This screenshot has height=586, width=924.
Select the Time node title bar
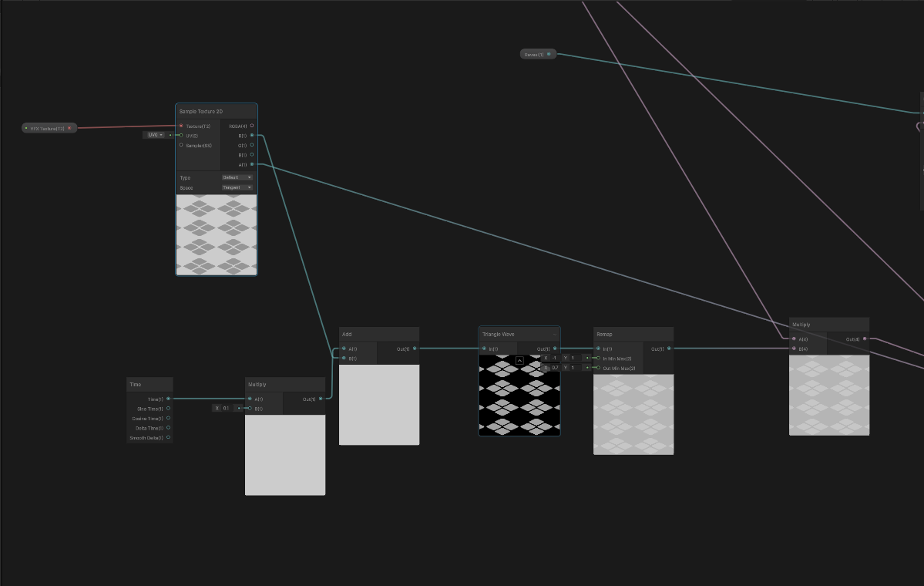click(x=150, y=385)
